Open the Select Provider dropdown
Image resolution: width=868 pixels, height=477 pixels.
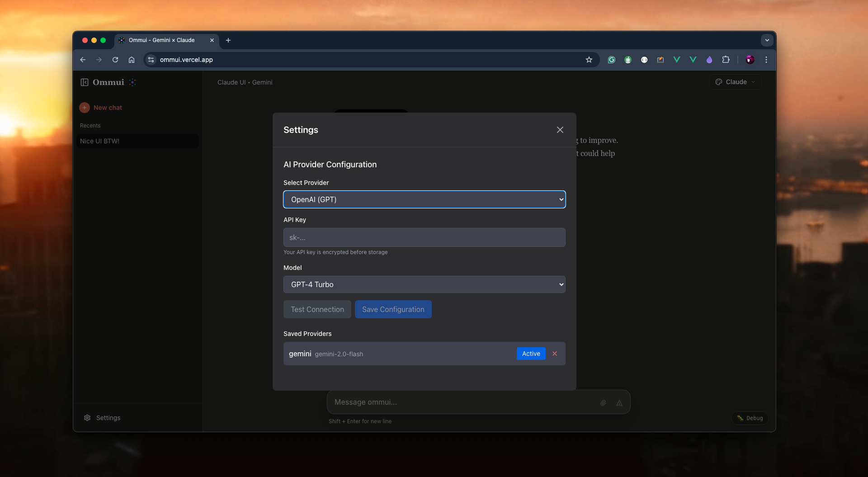tap(424, 199)
